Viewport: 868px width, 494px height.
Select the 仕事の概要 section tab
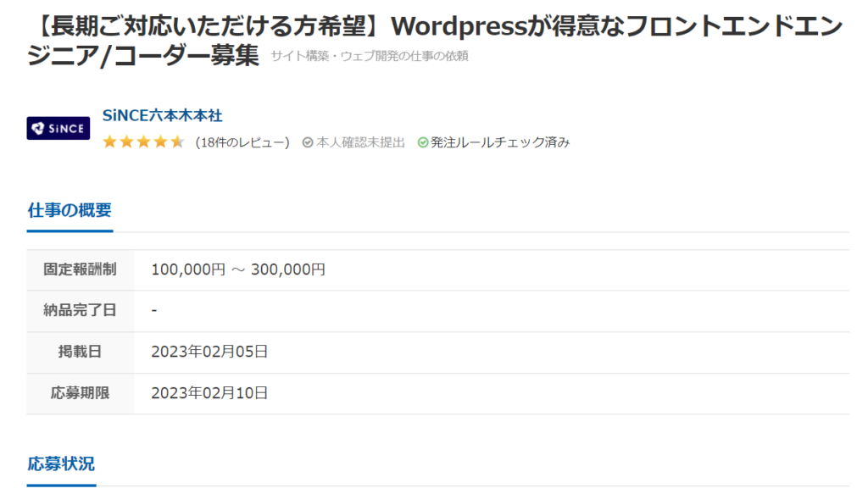pos(70,210)
